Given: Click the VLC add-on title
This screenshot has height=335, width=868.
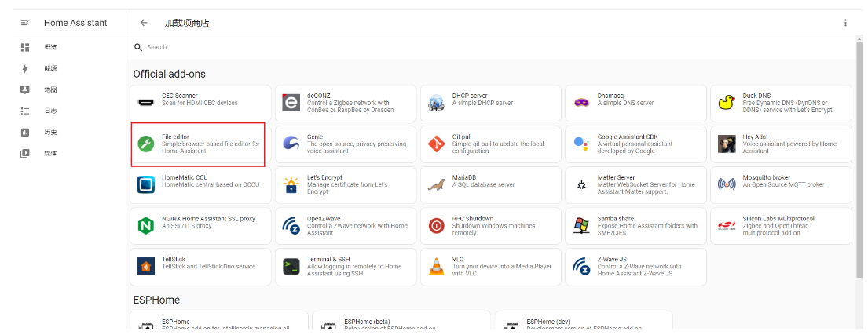Looking at the screenshot, I should tap(458, 259).
